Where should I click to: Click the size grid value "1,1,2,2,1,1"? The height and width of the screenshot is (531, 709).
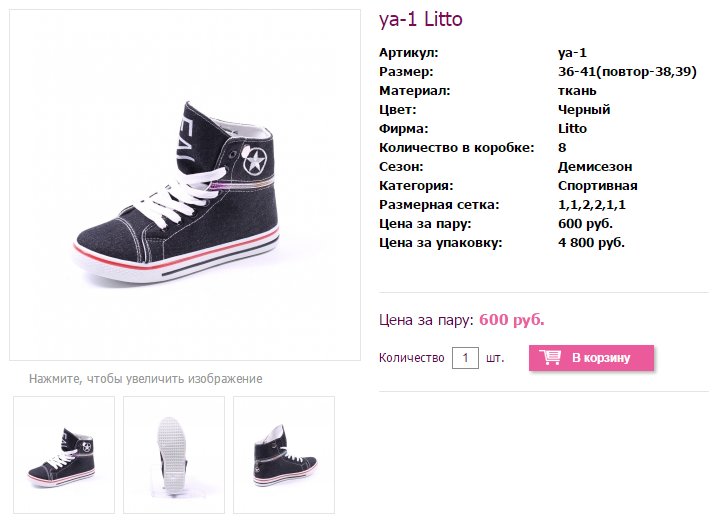591,205
